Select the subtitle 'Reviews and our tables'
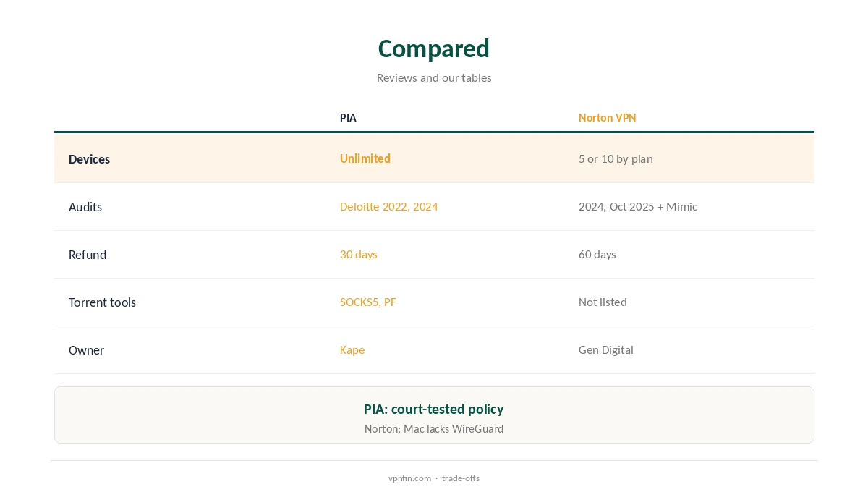This screenshot has width=868, height=492. [x=434, y=77]
